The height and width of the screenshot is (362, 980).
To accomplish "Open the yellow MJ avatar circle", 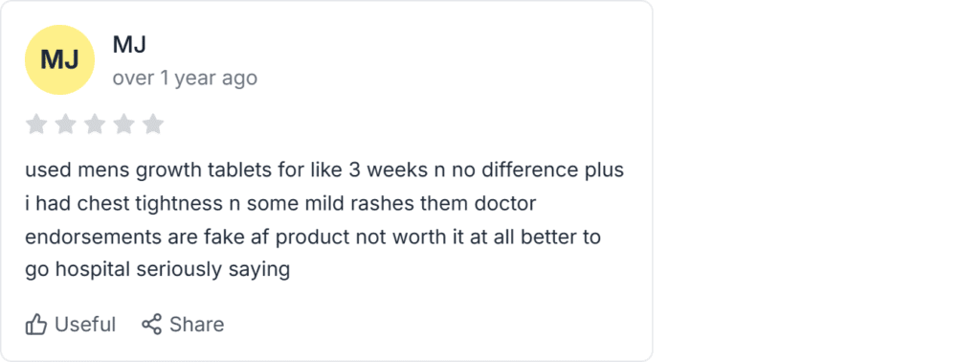I will pos(59,60).
